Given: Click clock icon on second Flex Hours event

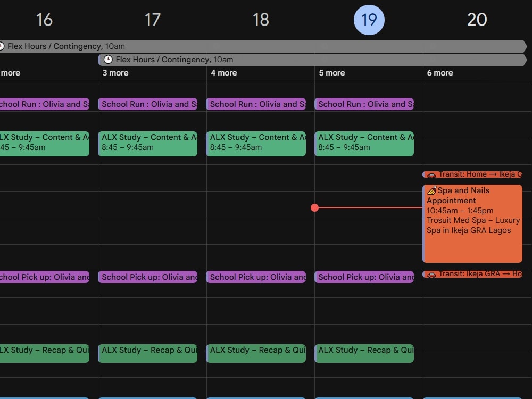Looking at the screenshot, I should [x=108, y=60].
